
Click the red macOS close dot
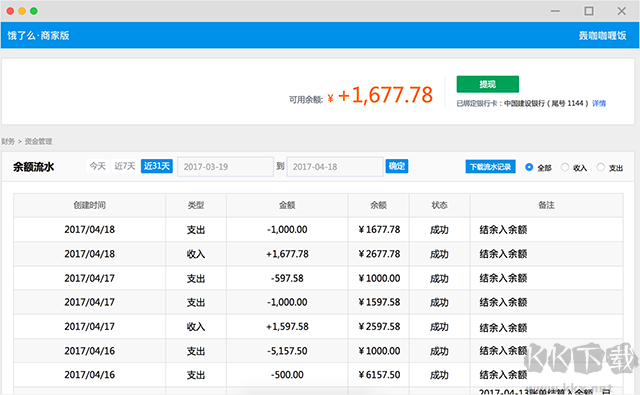(x=11, y=11)
